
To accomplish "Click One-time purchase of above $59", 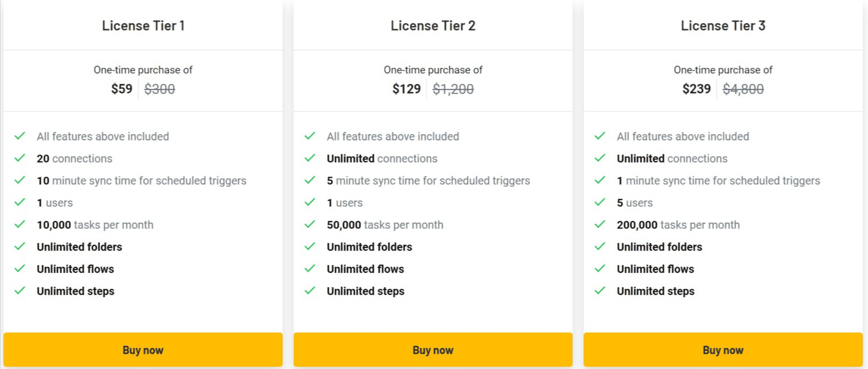I will click(143, 70).
